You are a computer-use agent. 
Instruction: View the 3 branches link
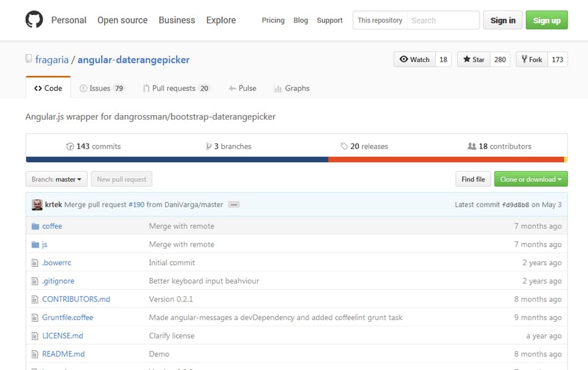229,146
